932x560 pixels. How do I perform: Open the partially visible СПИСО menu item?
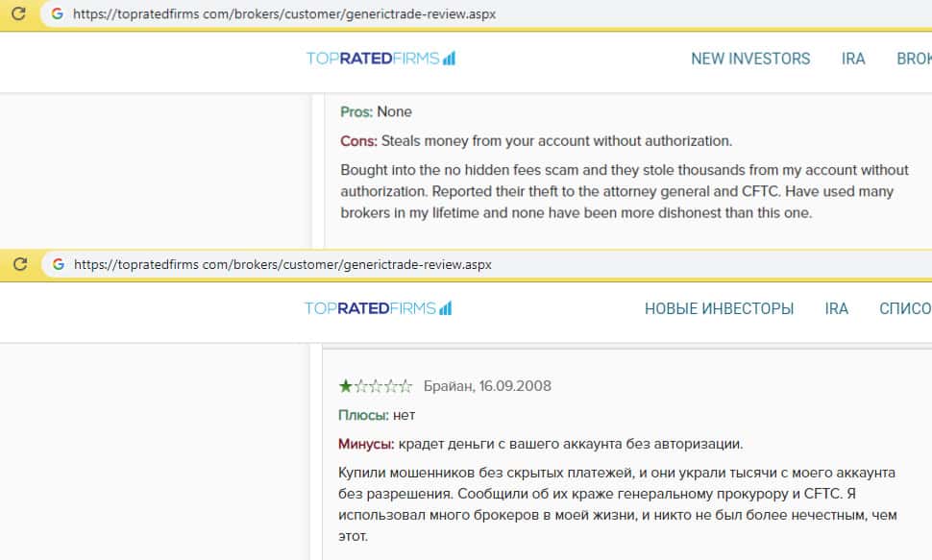(904, 308)
